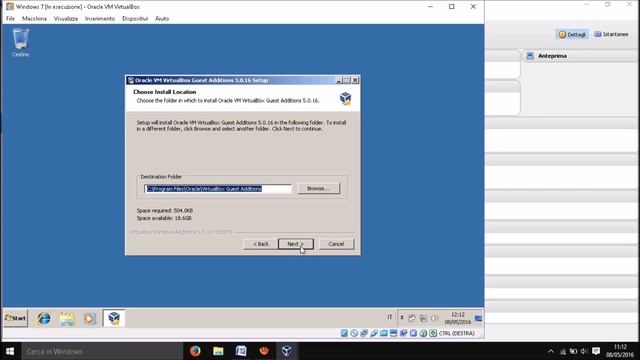Click the Anteprima section header
Image resolution: width=640 pixels, height=360 pixels.
[580, 56]
